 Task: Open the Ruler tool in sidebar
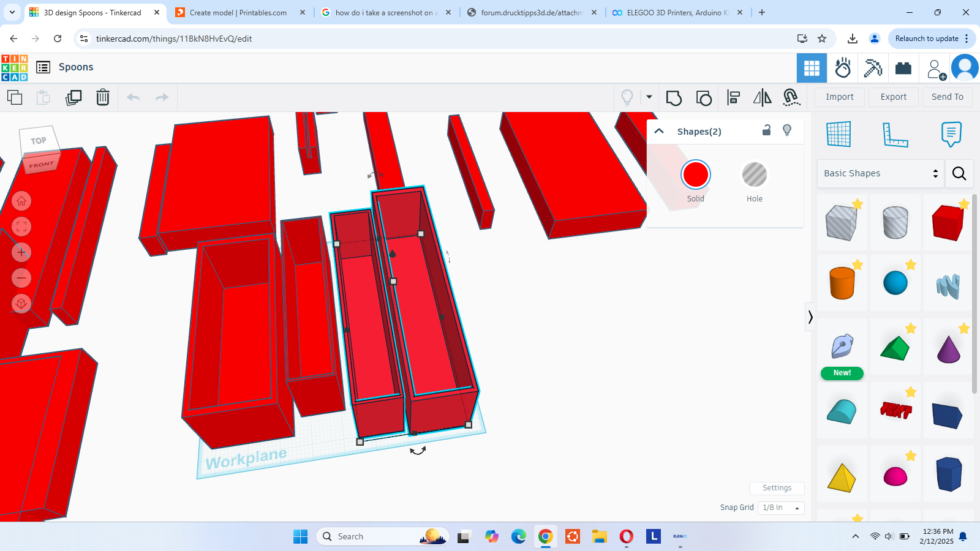click(x=895, y=134)
